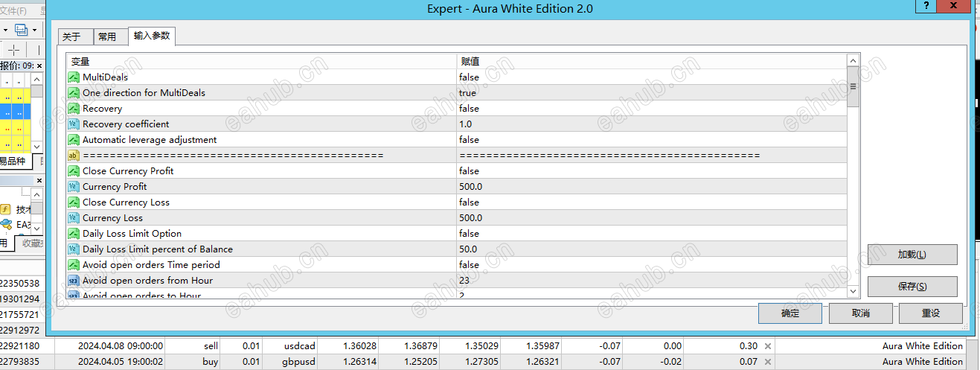Click the Recovery row's green icon
980x370 pixels.
click(x=74, y=109)
